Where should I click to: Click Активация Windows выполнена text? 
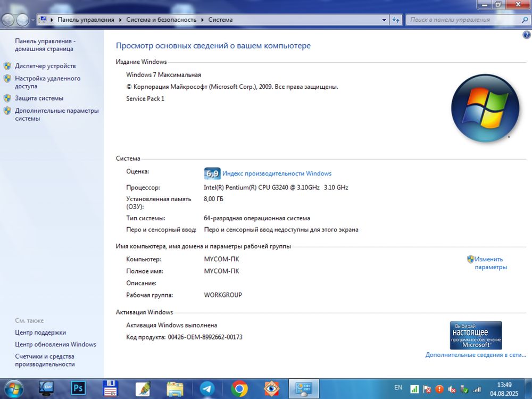pos(172,325)
